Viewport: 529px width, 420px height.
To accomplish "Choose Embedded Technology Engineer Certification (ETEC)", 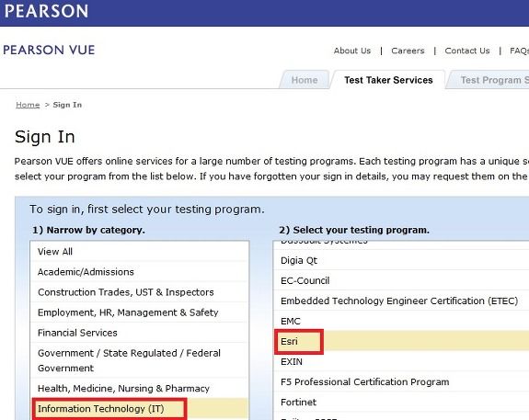I will coord(401,301).
